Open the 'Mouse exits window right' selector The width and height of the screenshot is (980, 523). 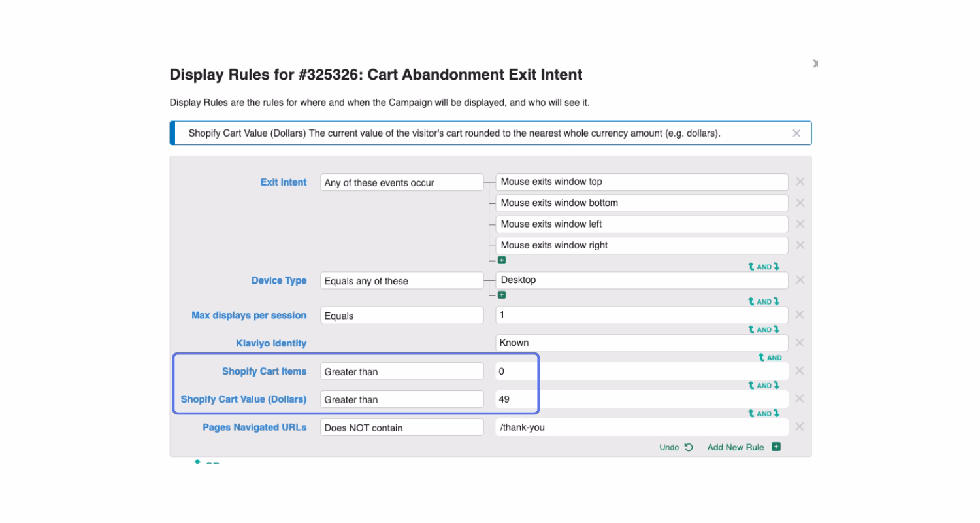pos(642,245)
